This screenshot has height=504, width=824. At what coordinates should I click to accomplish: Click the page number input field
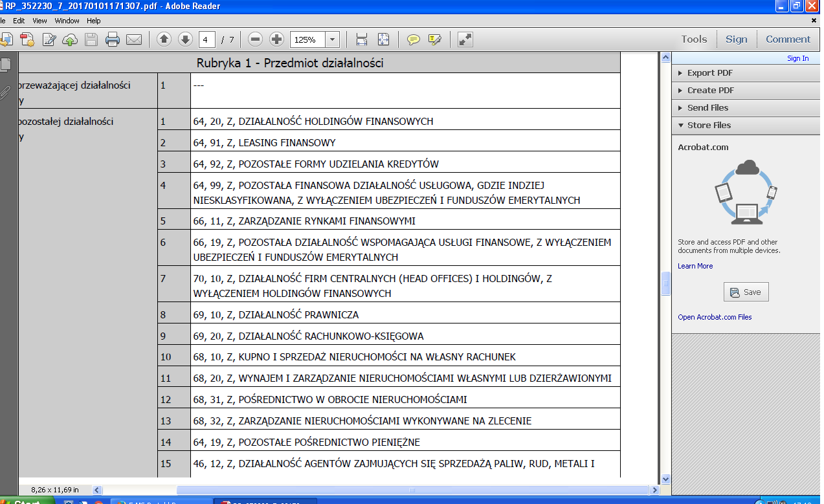[207, 39]
